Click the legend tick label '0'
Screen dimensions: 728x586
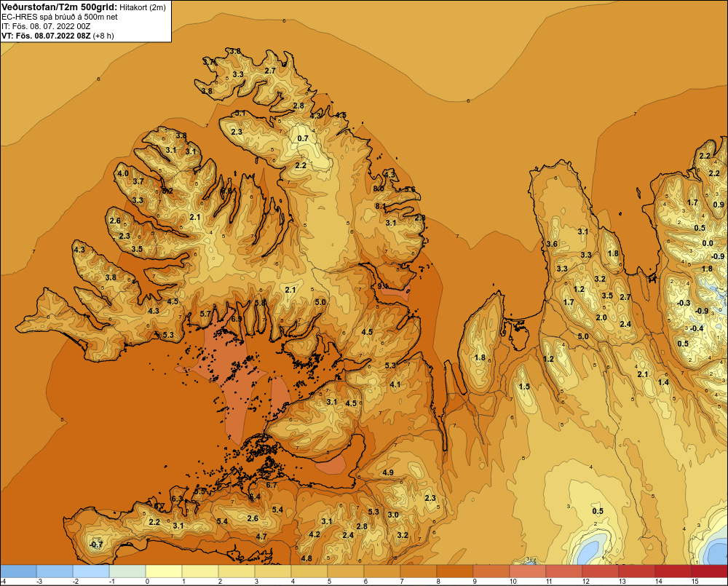point(147,582)
